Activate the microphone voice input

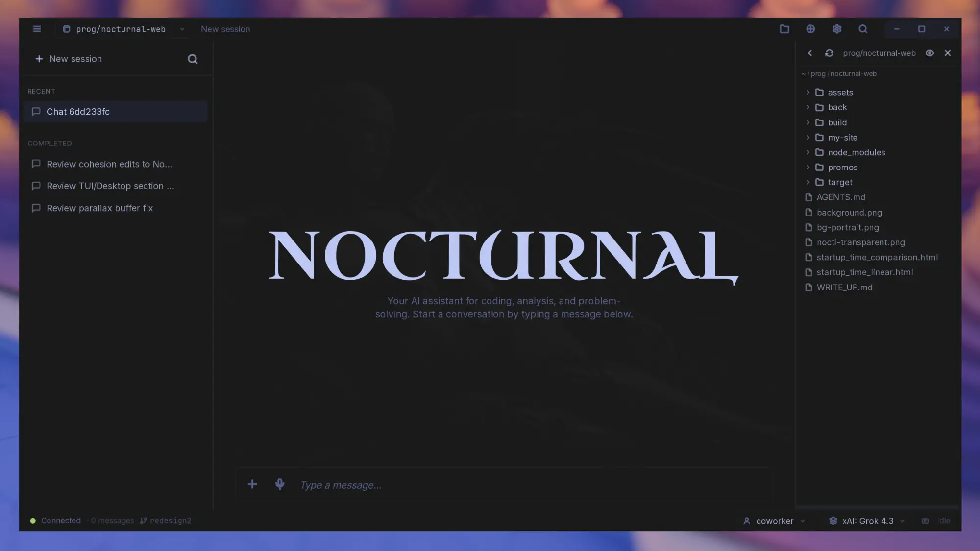(279, 484)
